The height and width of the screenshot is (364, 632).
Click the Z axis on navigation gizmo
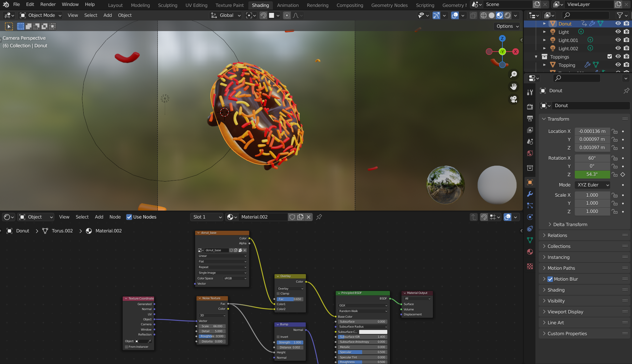pyautogui.click(x=502, y=38)
